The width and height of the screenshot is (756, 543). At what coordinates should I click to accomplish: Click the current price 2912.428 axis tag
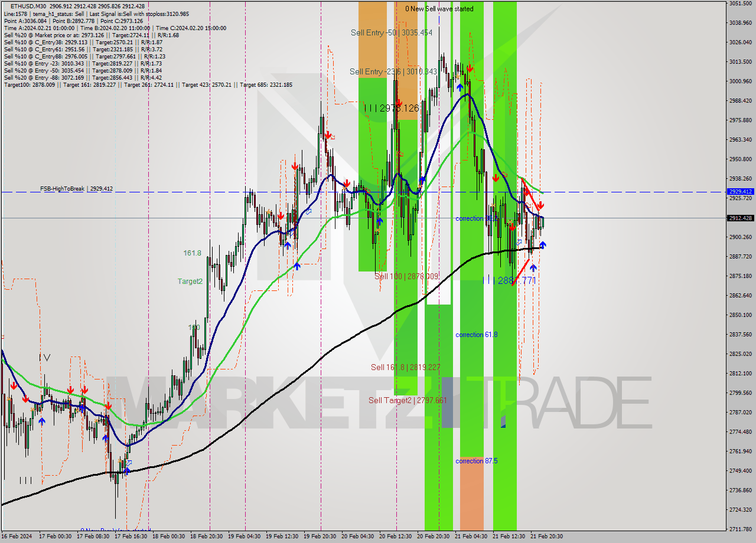pos(741,218)
